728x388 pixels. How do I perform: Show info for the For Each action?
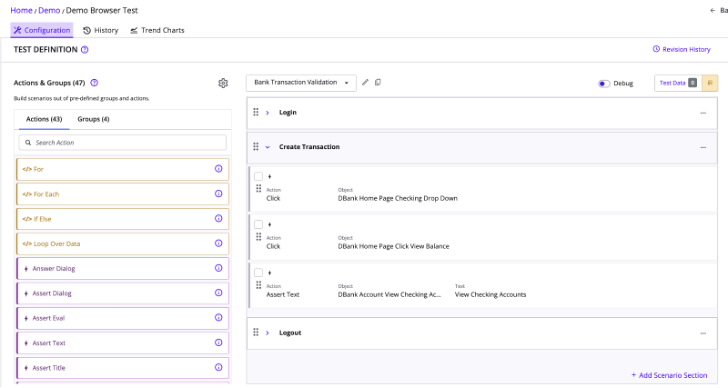(x=218, y=194)
